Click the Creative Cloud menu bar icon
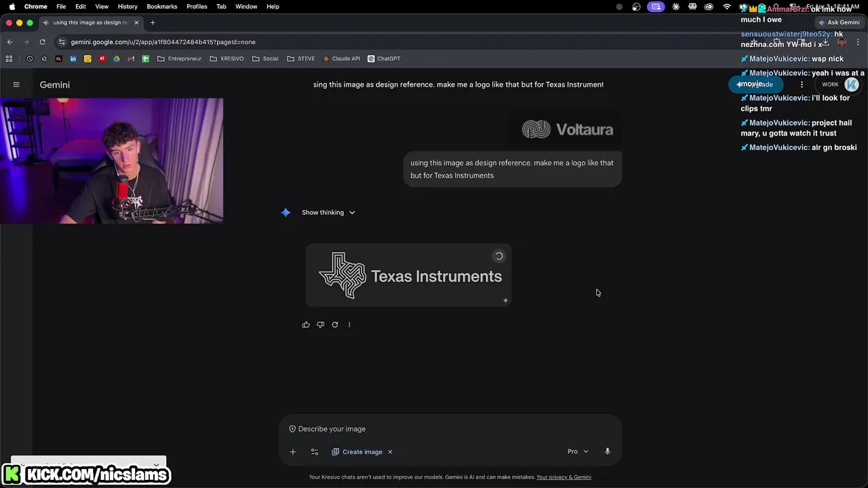The image size is (868, 488). click(x=709, y=6)
